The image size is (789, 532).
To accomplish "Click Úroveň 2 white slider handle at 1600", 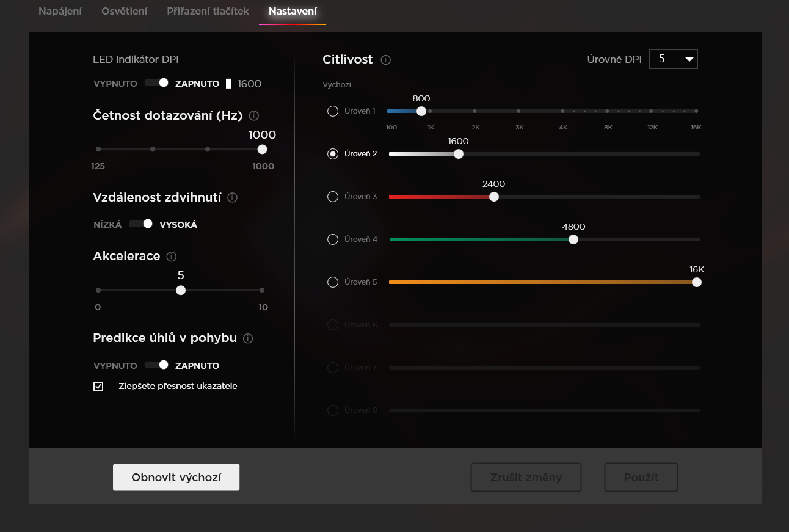I will tap(459, 154).
